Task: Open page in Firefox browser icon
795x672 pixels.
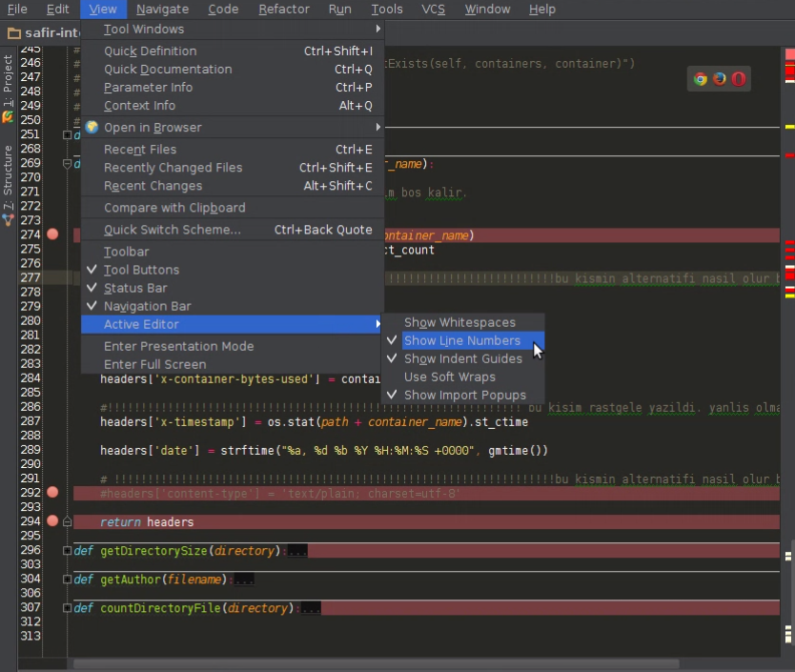Action: (719, 79)
